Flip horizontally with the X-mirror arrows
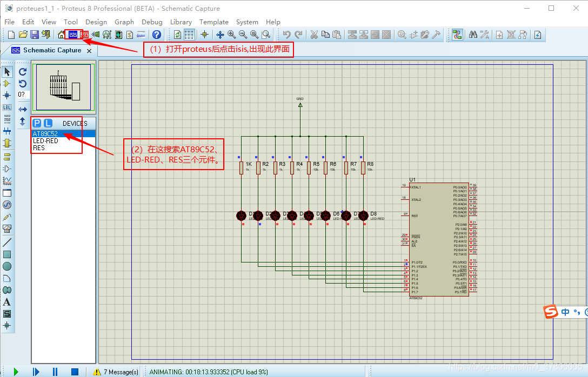This screenshot has width=588, height=377. click(x=23, y=110)
